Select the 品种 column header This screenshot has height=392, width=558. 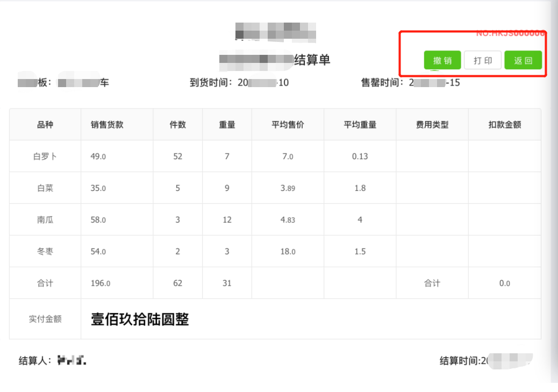pos(45,125)
